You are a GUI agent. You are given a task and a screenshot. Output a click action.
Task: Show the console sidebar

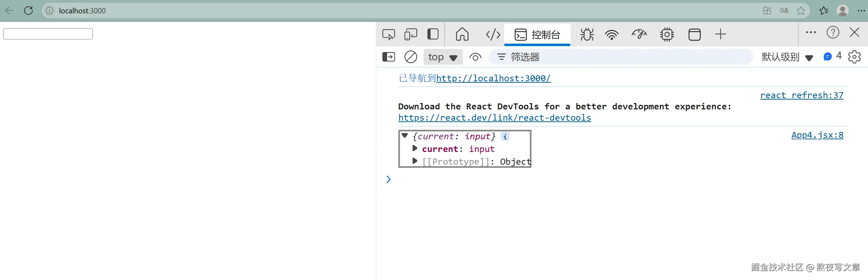(x=389, y=57)
